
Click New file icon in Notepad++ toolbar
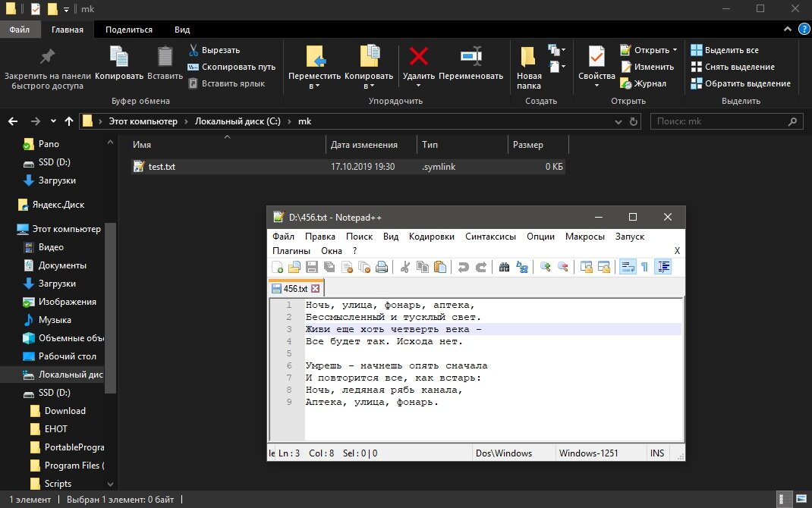(278, 267)
